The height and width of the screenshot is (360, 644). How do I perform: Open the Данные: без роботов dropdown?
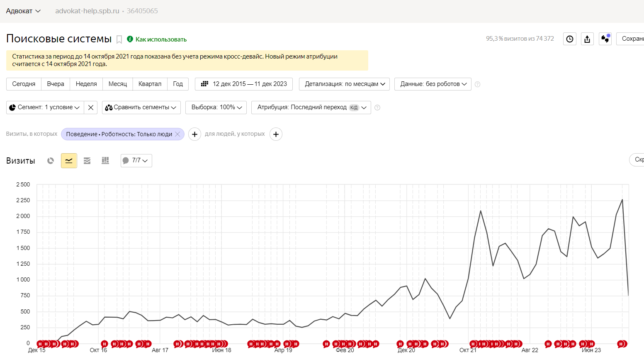pos(433,84)
